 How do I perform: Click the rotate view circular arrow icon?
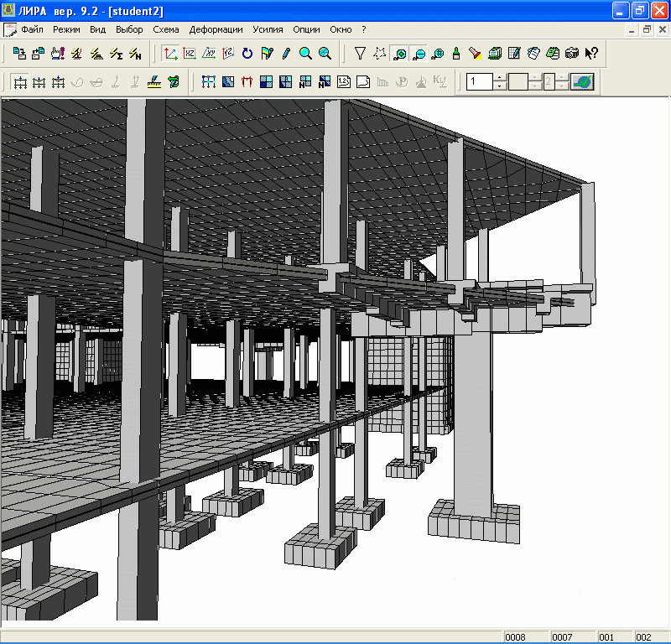pyautogui.click(x=247, y=54)
